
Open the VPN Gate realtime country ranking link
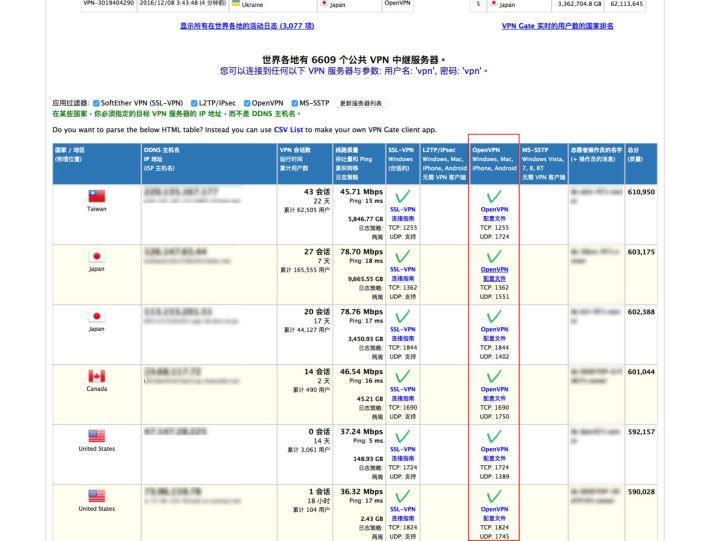[557, 26]
